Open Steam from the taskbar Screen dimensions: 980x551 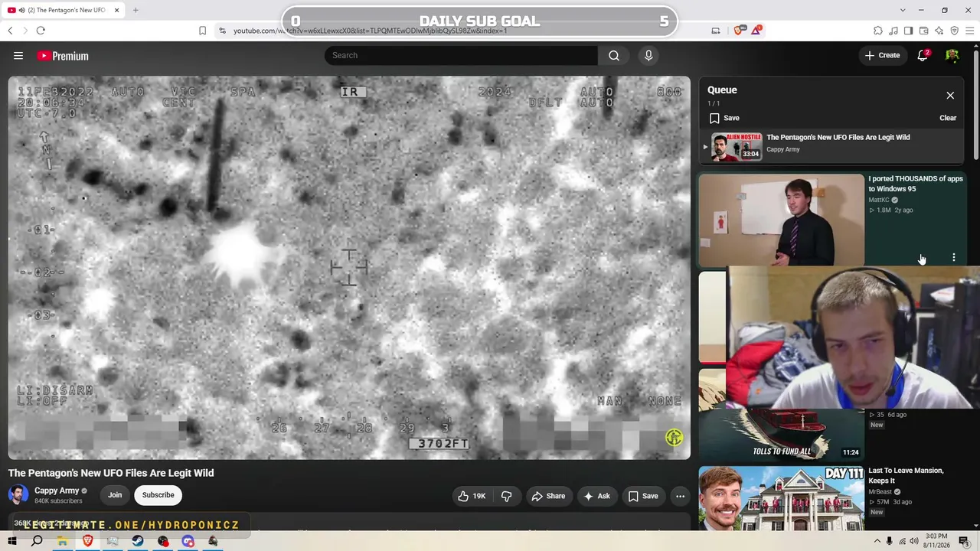point(138,541)
